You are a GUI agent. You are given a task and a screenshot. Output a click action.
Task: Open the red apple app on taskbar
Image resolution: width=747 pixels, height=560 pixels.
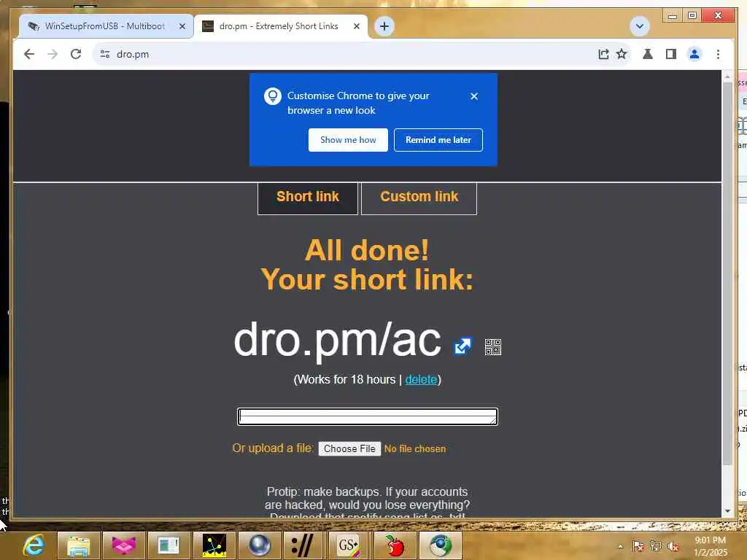[x=395, y=545]
